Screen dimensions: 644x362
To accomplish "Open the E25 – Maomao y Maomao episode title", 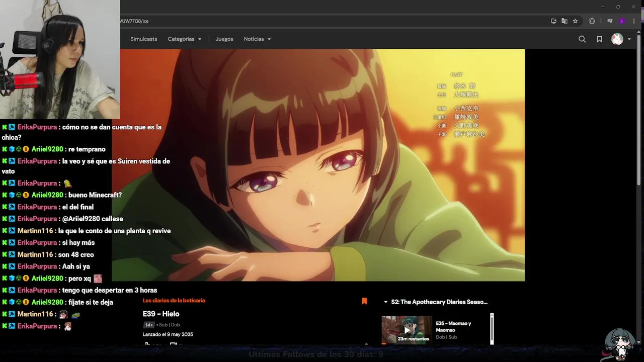I will [x=453, y=327].
